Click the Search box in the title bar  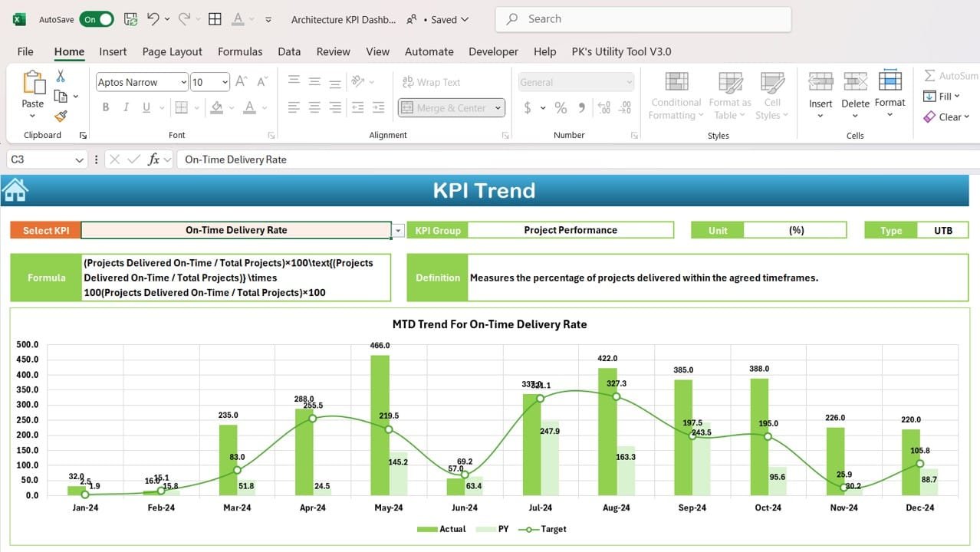[x=643, y=19]
